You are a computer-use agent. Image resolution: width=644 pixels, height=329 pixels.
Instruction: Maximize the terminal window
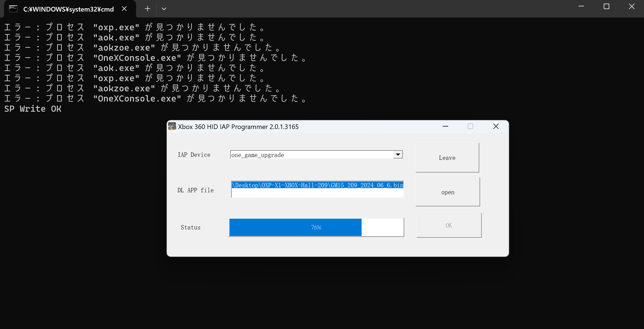pyautogui.click(x=606, y=6)
